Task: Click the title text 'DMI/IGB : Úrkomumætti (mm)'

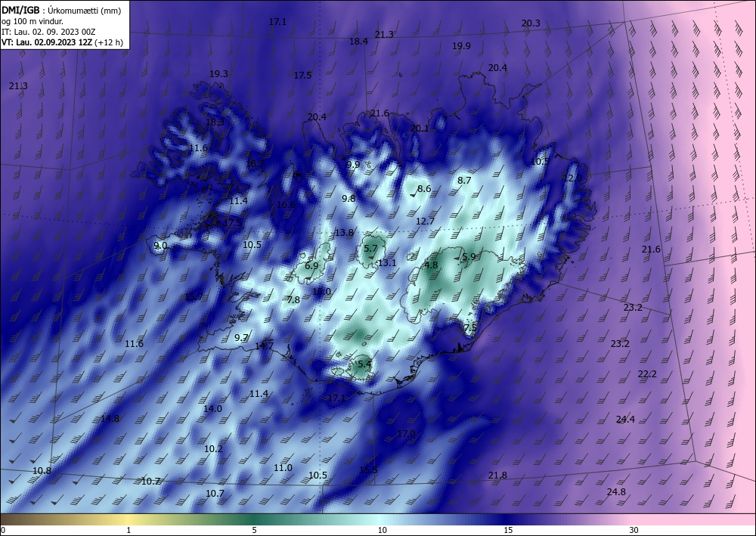Action: [x=61, y=11]
